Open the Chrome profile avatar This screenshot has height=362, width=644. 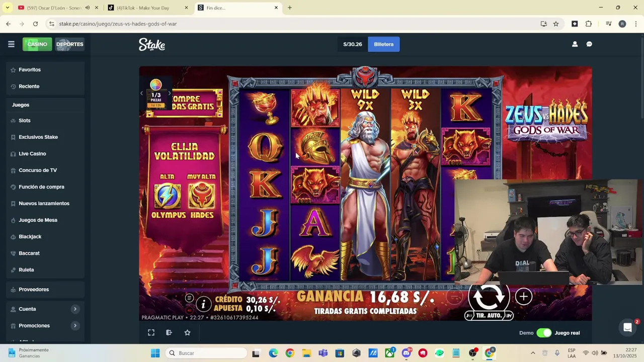click(x=622, y=24)
